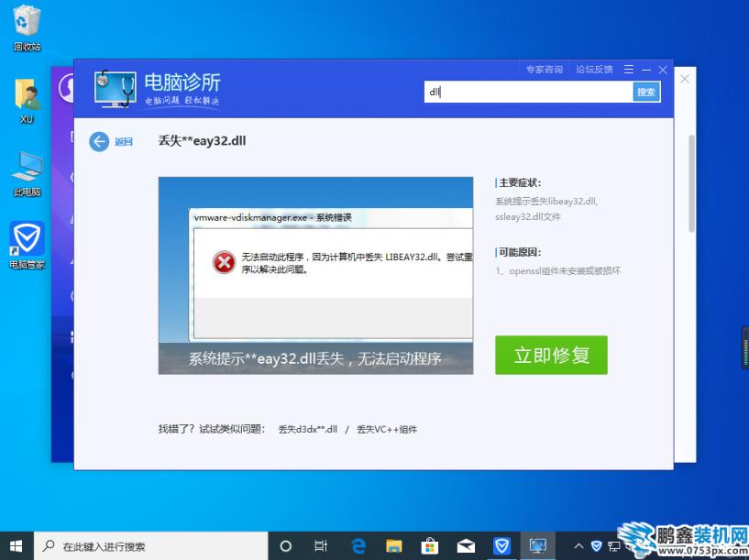Click the 电脑诊所 logo icon

click(116, 87)
